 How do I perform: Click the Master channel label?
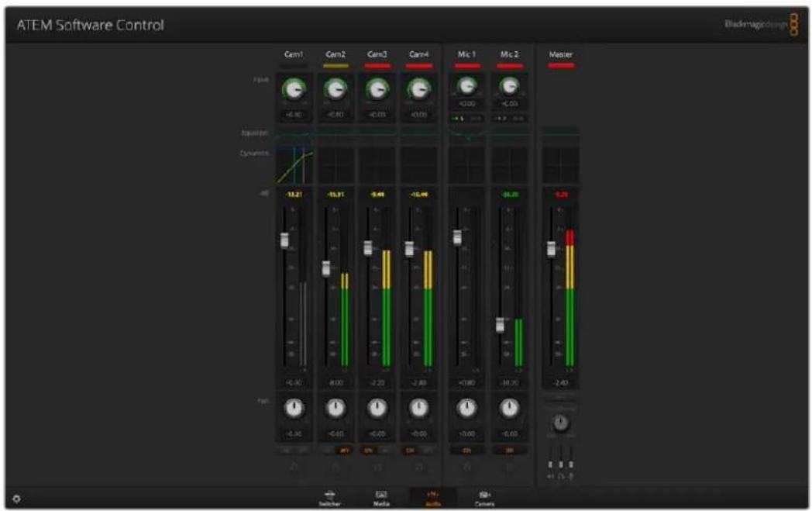point(561,54)
